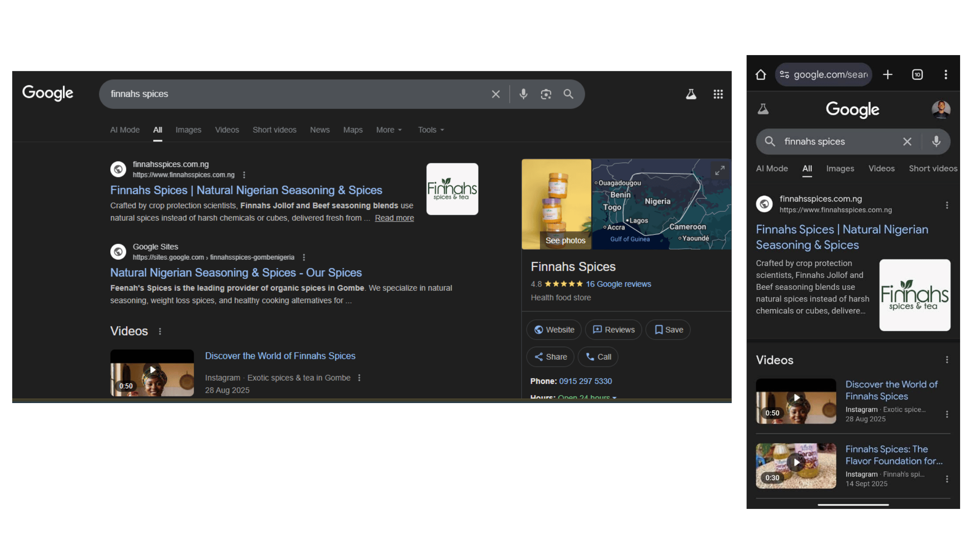Go to the desktop News tab
Viewport: 980px width, 551px height.
[320, 130]
